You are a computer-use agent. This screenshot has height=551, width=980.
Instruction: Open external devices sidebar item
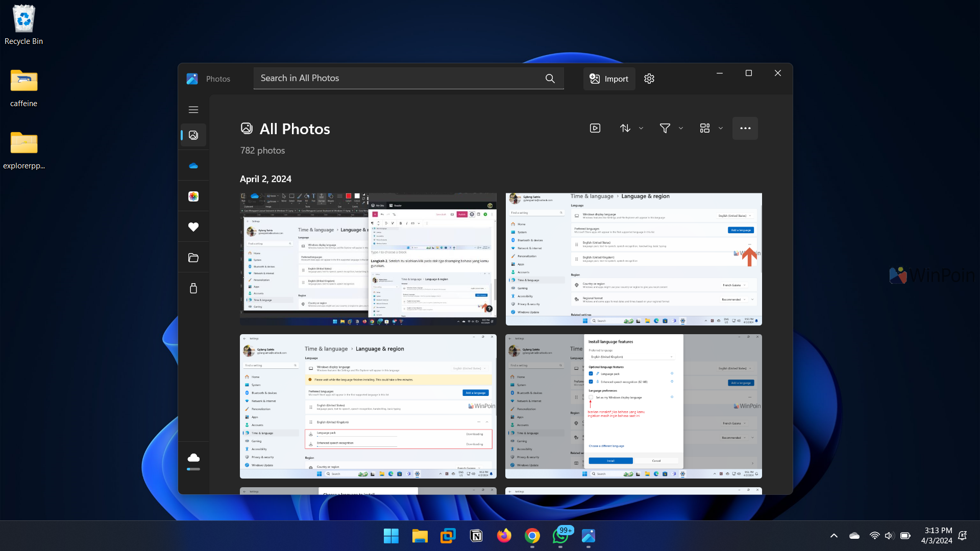(193, 288)
